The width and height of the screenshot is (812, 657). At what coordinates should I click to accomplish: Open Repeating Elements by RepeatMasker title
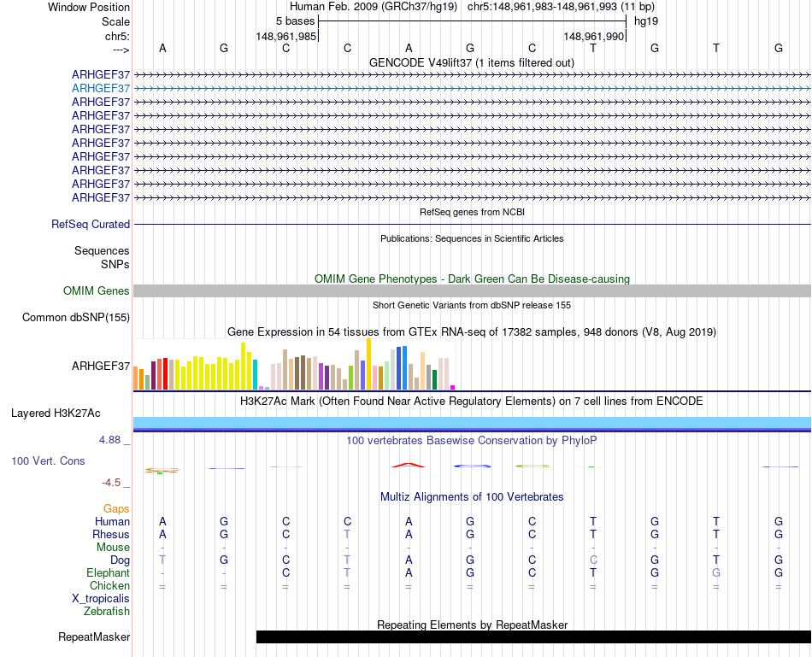(472, 625)
